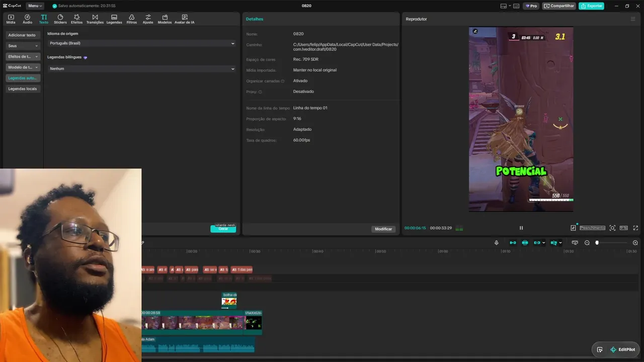644x362 pixels.
Task: Open the Efeitos panel
Action: point(76,19)
